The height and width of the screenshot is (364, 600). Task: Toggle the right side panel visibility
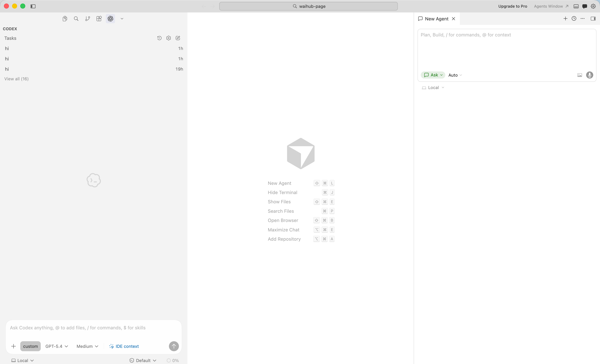pos(593,18)
